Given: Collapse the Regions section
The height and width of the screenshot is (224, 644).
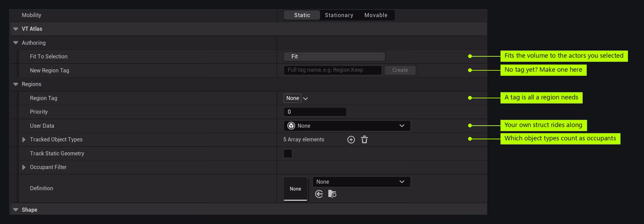Looking at the screenshot, I should click(x=16, y=84).
